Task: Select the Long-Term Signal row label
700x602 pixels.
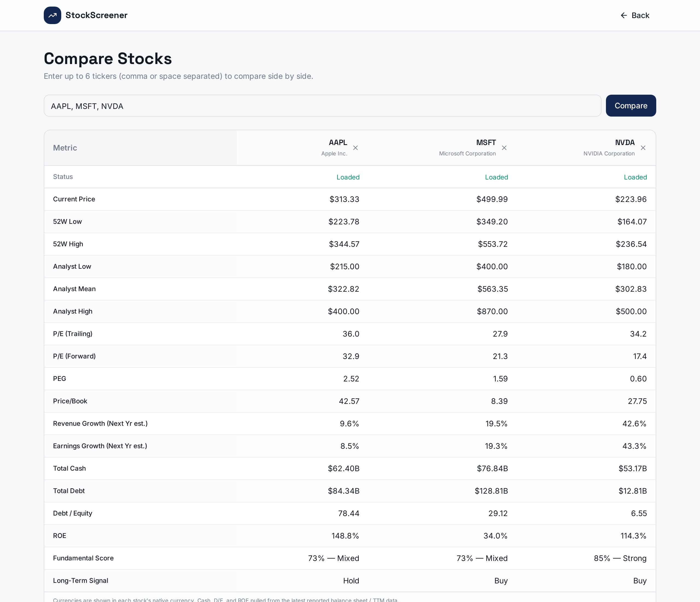Action: 80,580
